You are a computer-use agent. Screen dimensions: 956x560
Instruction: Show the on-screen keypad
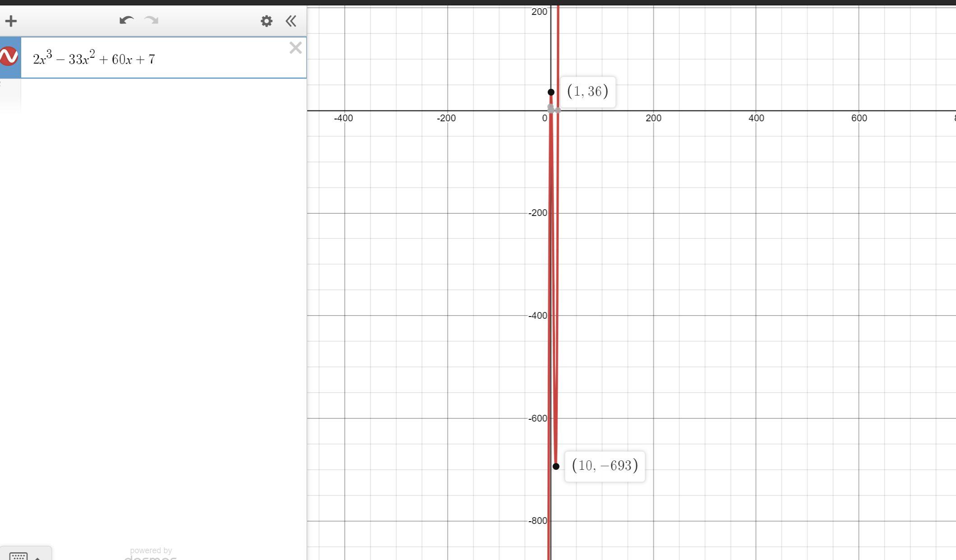click(18, 556)
